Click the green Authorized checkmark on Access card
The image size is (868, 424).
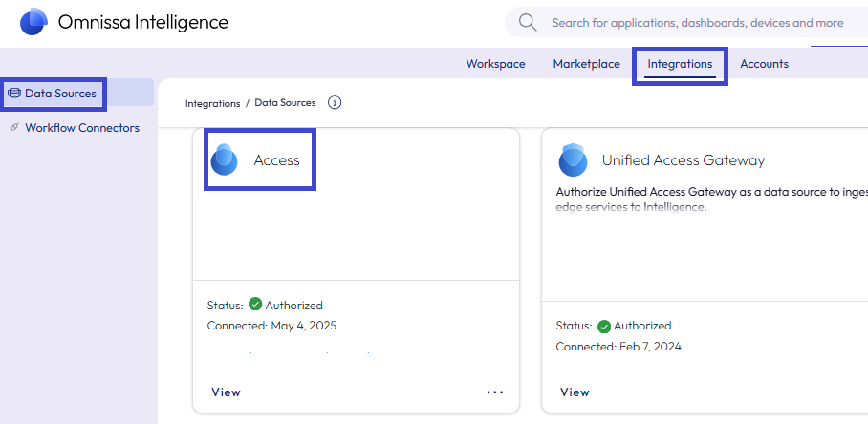255,304
